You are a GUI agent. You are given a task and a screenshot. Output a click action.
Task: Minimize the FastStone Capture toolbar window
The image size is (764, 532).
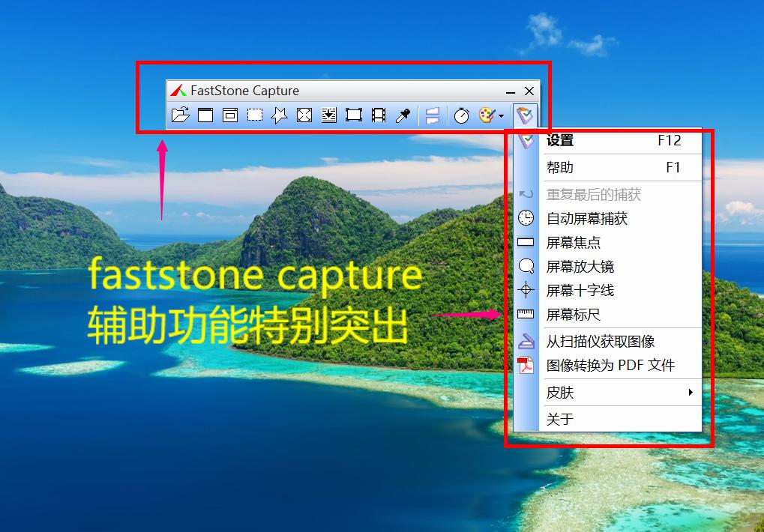[x=511, y=91]
